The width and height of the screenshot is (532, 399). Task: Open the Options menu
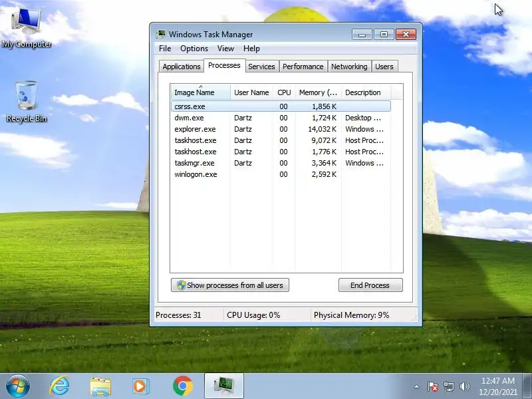pyautogui.click(x=194, y=49)
